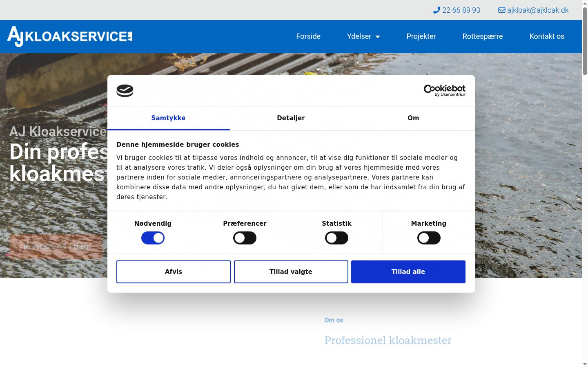Image resolution: width=588 pixels, height=368 pixels.
Task: Open the Rottespærre page
Action: click(483, 36)
